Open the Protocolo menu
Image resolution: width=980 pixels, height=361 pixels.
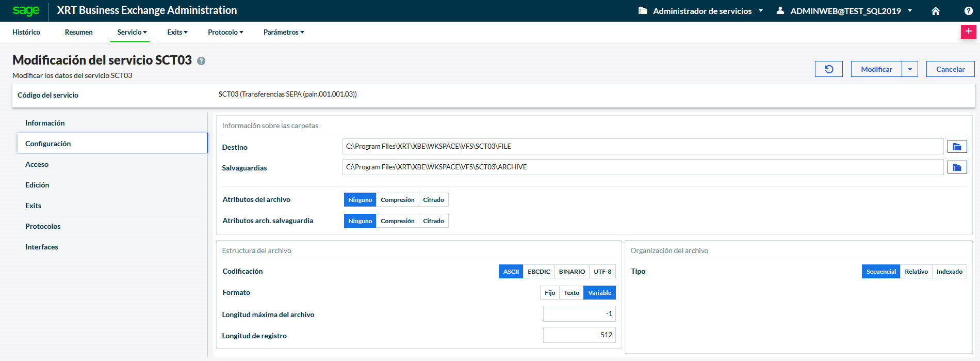(225, 32)
